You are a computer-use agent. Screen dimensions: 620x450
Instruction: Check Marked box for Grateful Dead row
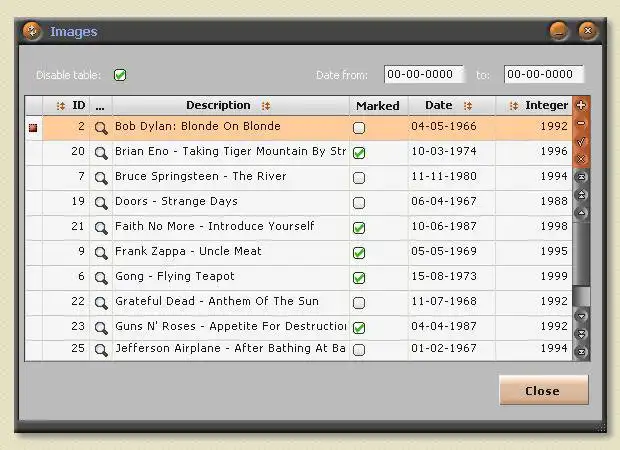359,303
